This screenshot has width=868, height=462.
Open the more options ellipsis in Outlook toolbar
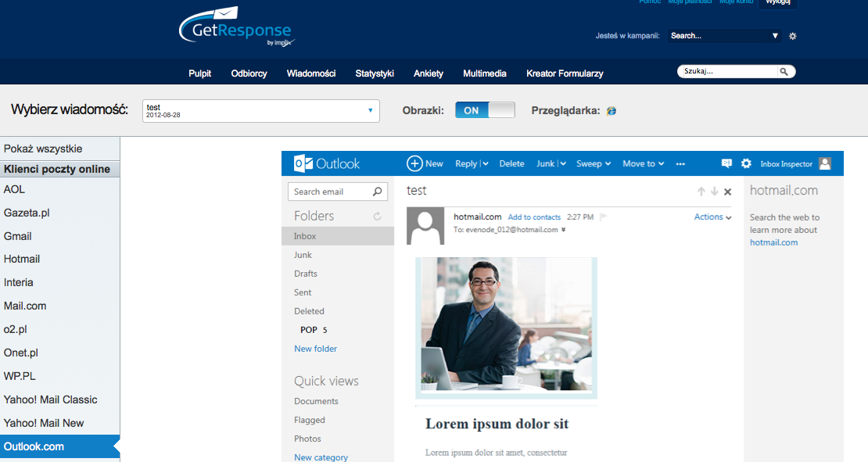tap(680, 164)
